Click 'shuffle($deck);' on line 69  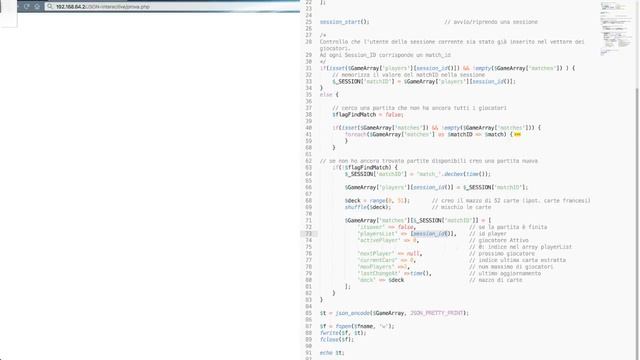click(x=367, y=207)
